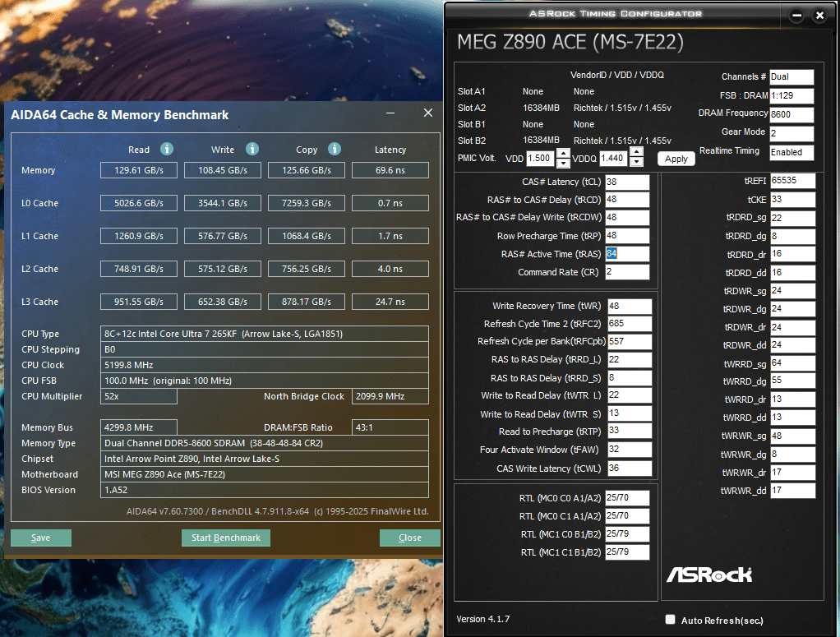The width and height of the screenshot is (840, 637).
Task: Edit the tRCDW field
Action: 627,218
